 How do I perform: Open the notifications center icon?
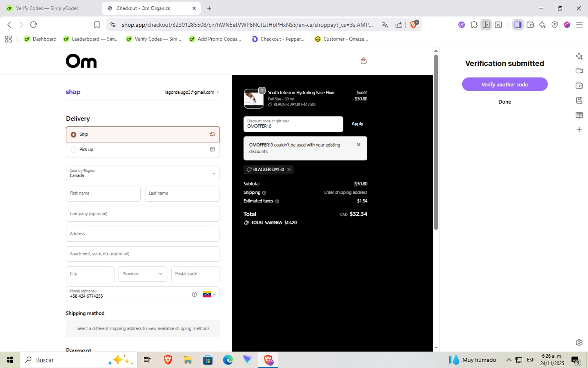(x=575, y=360)
